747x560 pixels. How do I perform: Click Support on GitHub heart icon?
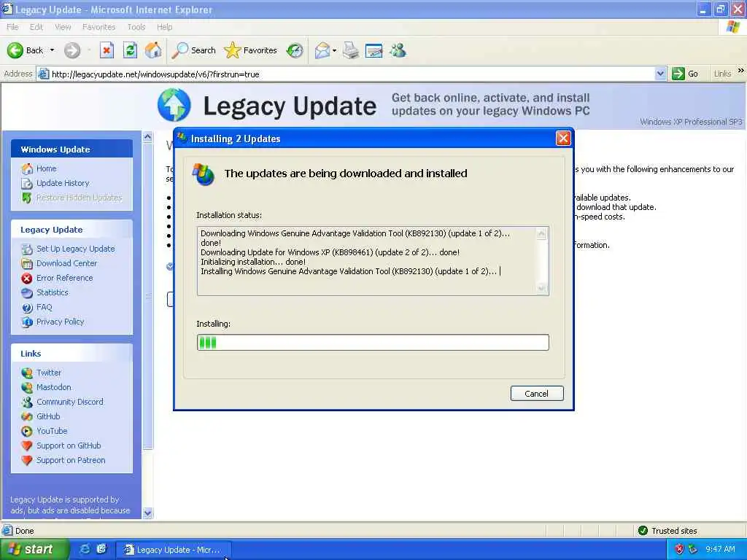[27, 446]
